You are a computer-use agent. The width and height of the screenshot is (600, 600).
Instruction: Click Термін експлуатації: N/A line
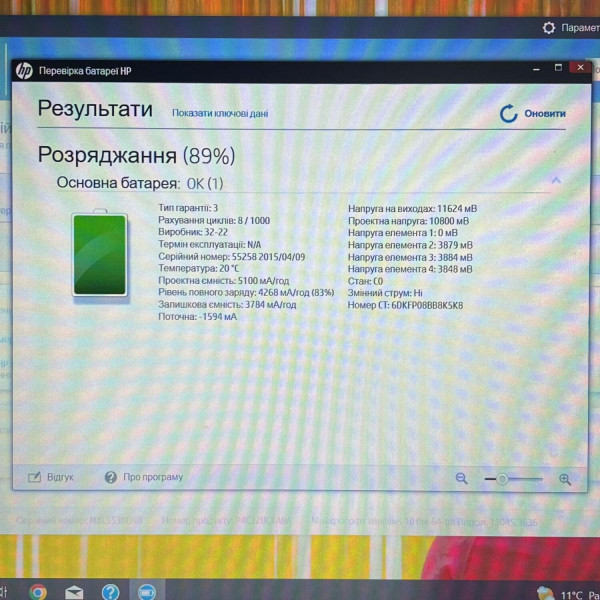click(x=210, y=245)
